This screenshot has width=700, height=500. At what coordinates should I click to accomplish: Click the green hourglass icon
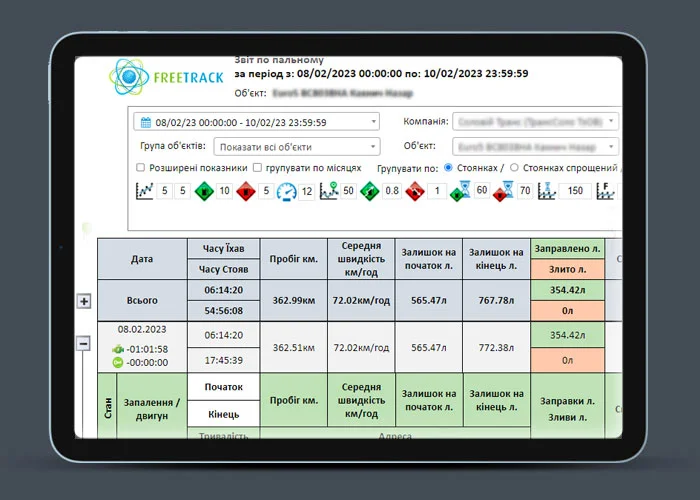pos(461,192)
